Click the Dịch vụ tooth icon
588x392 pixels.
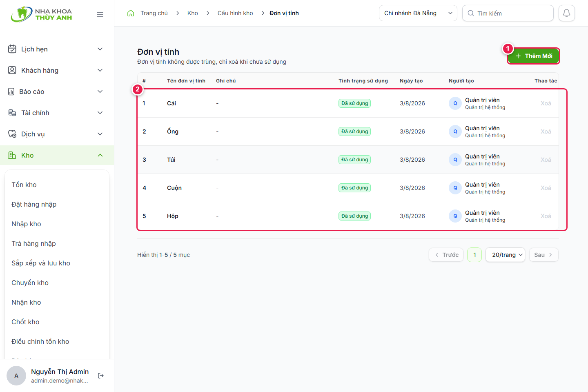[x=12, y=134]
